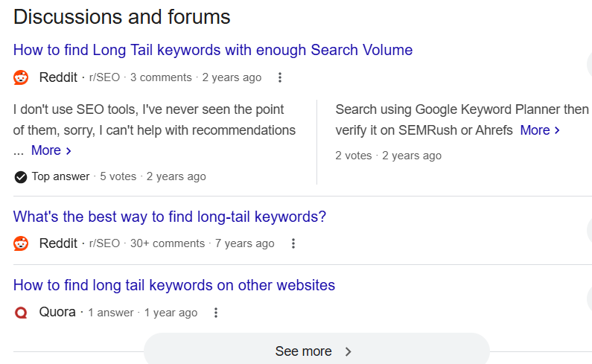Open 'What's the best way' long-tail link
The image size is (592, 364).
point(170,217)
